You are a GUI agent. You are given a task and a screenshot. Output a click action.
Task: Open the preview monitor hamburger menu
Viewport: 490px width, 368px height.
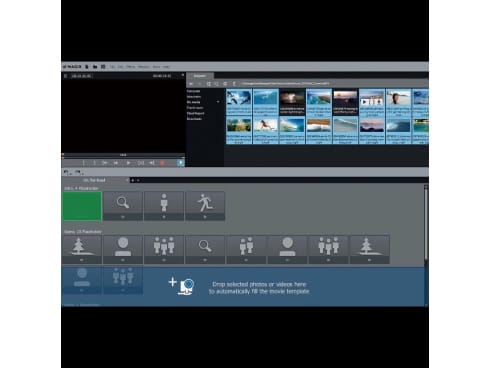[x=65, y=76]
